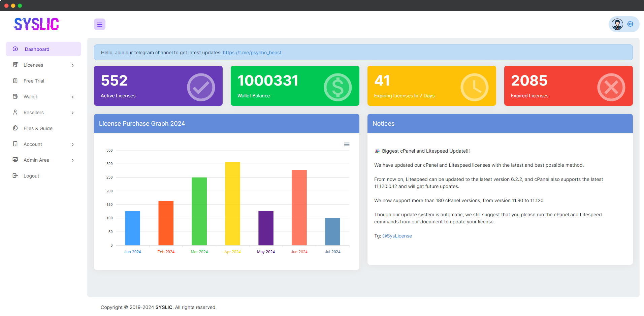The height and width of the screenshot is (316, 644).
Task: Log out using the Logout item
Action: point(31,176)
